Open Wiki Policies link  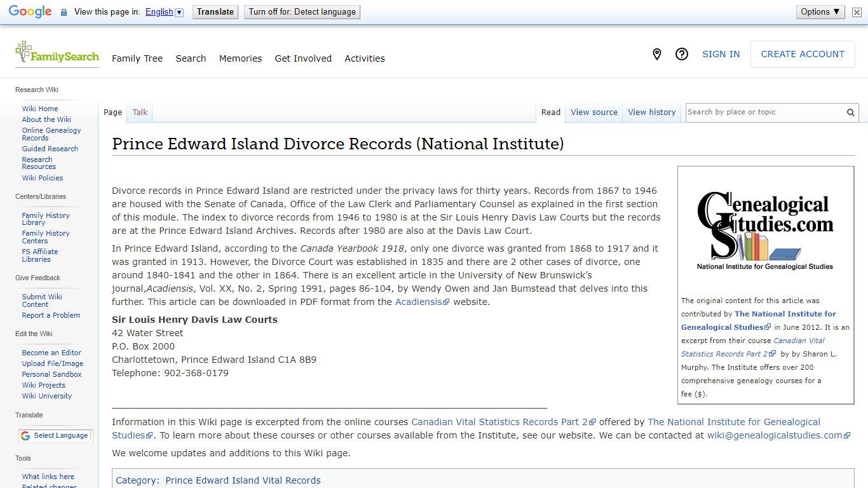(x=43, y=178)
